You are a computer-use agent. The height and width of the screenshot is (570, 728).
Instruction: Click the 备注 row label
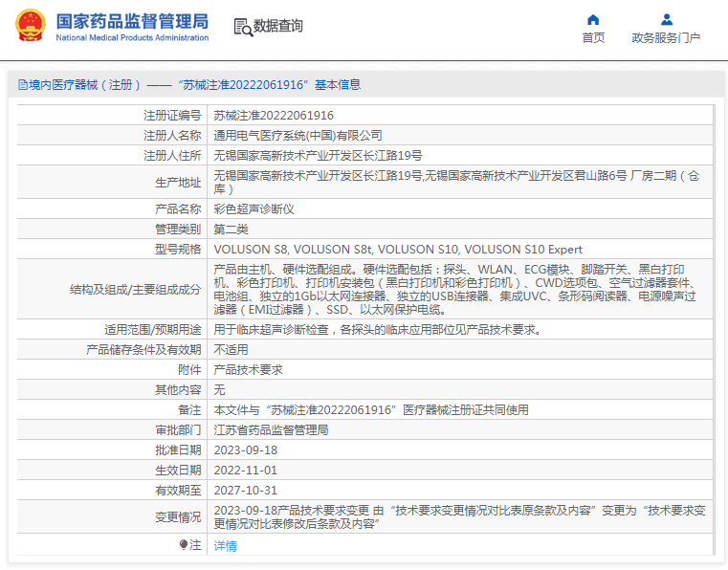tap(189, 410)
